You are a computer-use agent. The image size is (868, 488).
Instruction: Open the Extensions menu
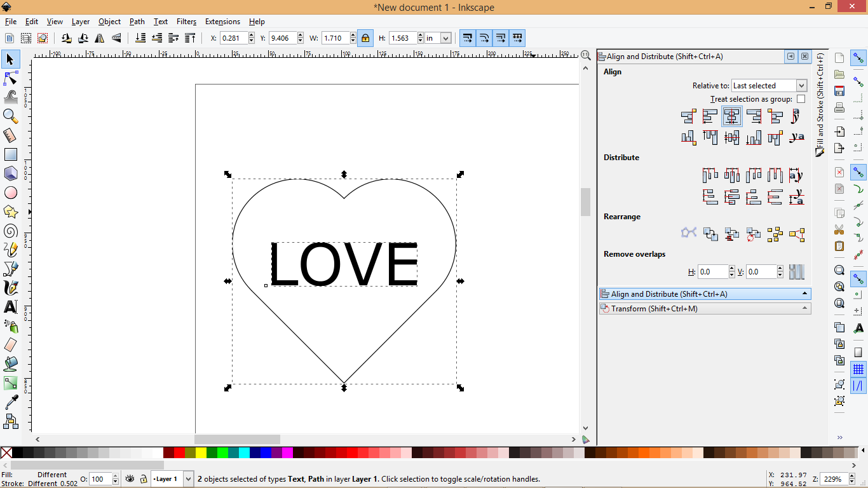coord(222,21)
